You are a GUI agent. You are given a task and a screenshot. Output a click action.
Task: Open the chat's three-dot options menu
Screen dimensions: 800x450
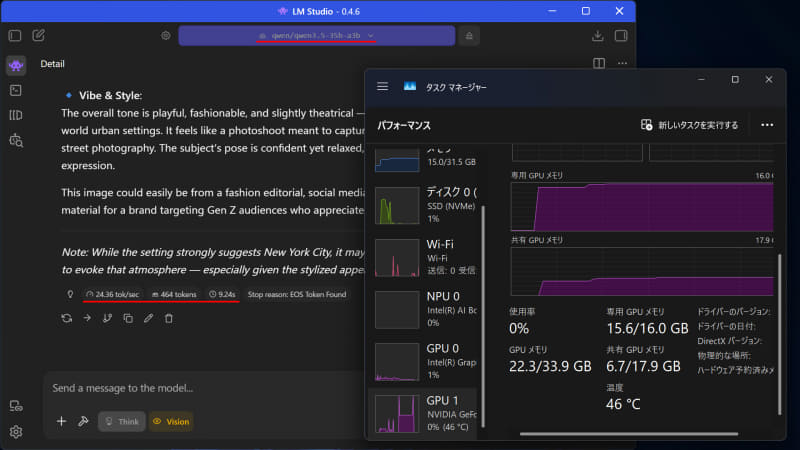click(x=622, y=63)
